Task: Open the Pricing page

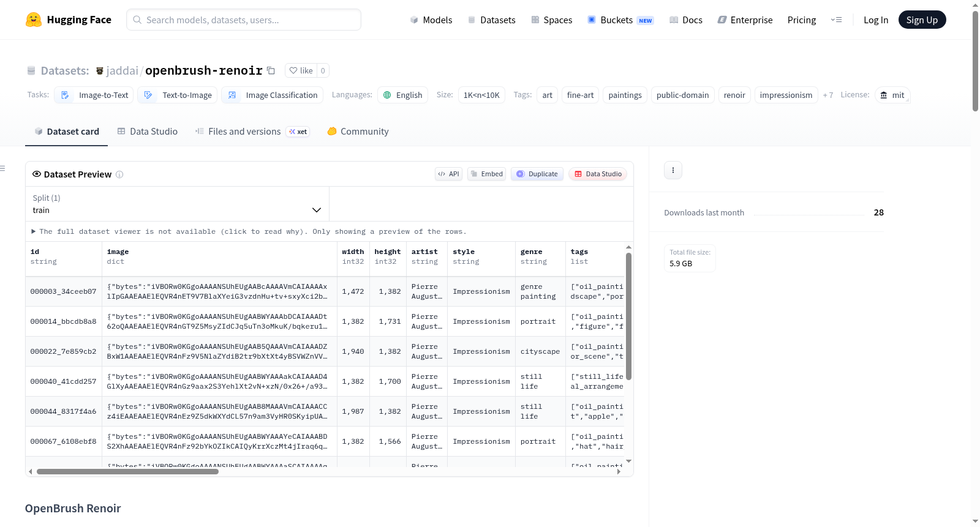Action: click(x=802, y=20)
